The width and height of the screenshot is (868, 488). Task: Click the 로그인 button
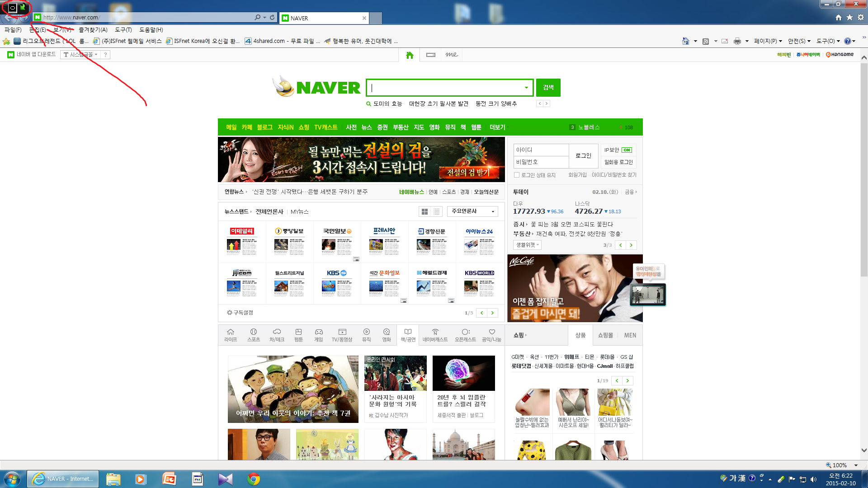click(x=583, y=156)
